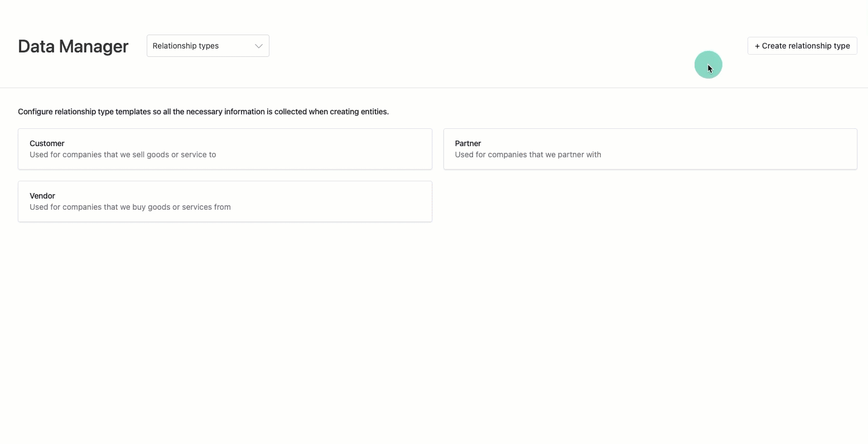The height and width of the screenshot is (444, 868).
Task: Click the chevron arrow in the dropdown
Action: point(258,46)
